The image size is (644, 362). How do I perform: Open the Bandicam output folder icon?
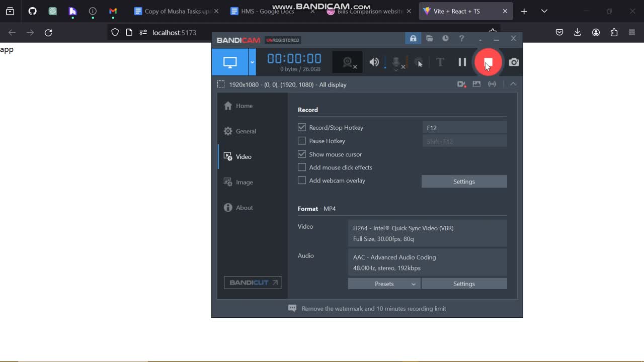(429, 39)
